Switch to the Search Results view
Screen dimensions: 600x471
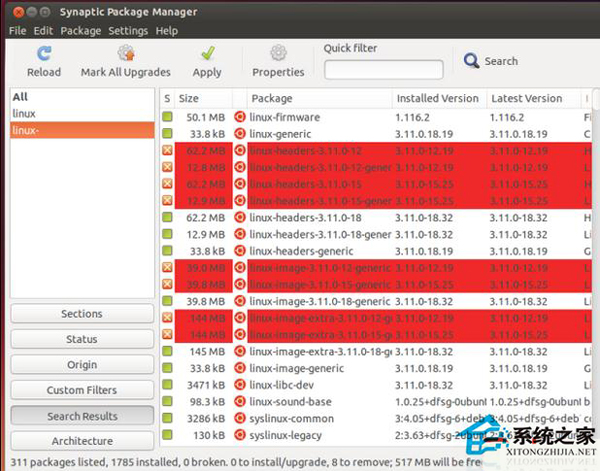point(82,416)
